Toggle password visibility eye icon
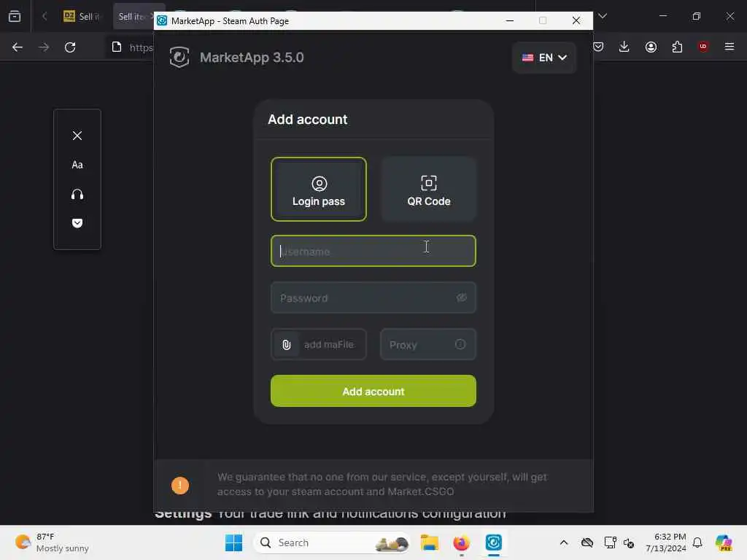The image size is (747, 560). [461, 297]
